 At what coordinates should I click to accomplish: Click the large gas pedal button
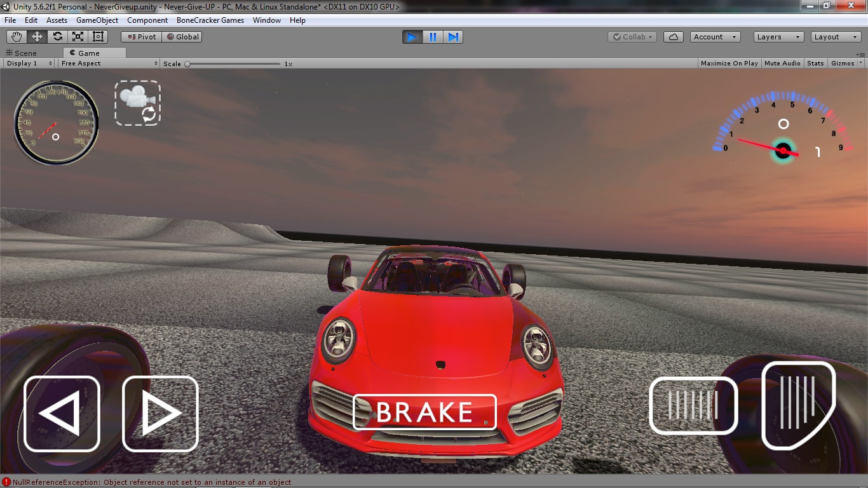798,405
